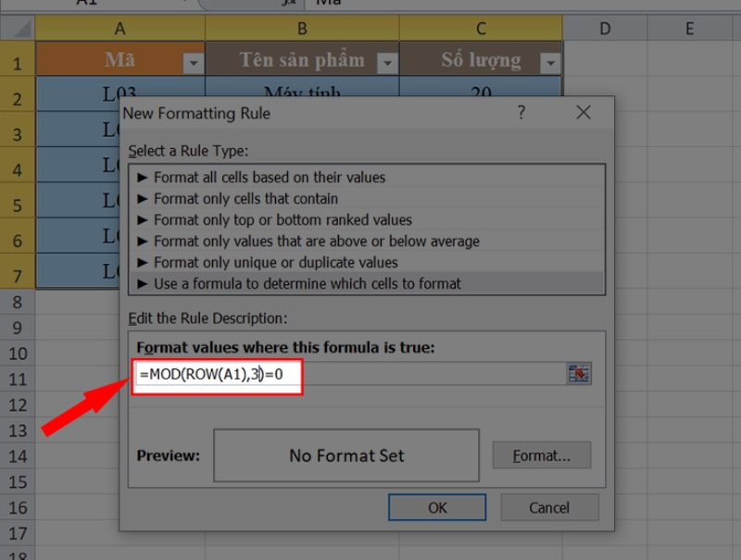Select row 10 header
This screenshot has height=560, width=741.
click(x=18, y=354)
